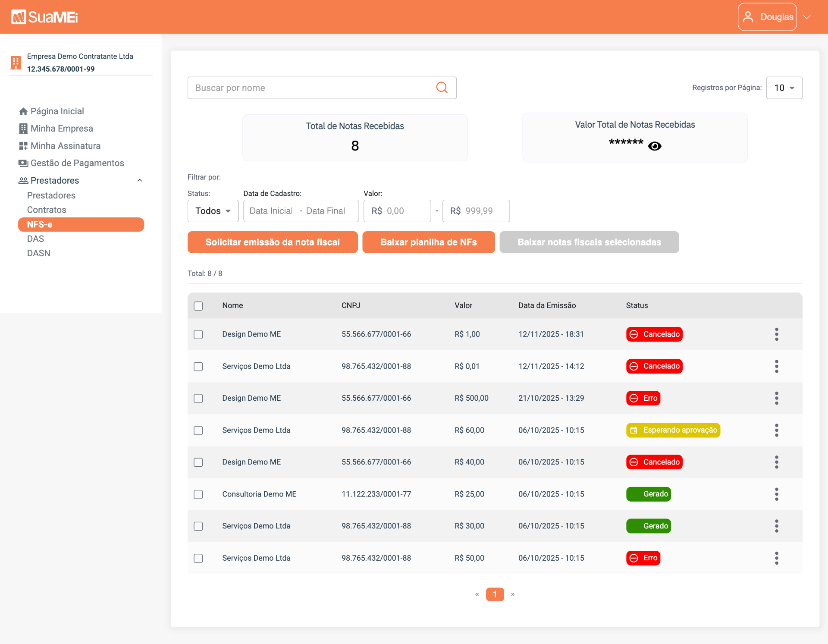Open actions menu for Consultoria Demo ME row
Viewport: 828px width, 644px height.
point(776,494)
